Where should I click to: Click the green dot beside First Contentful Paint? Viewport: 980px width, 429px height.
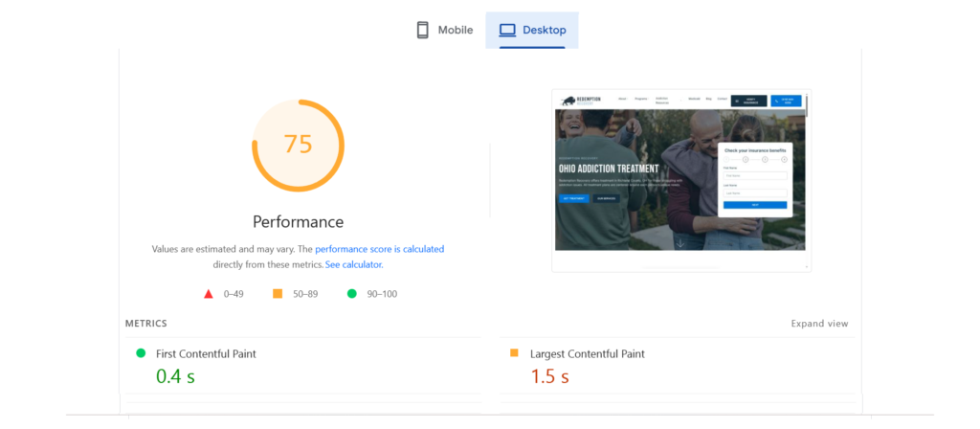coord(141,353)
